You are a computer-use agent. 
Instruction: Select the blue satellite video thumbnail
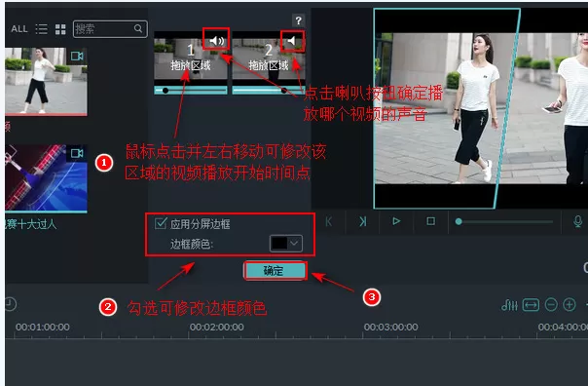[46, 178]
